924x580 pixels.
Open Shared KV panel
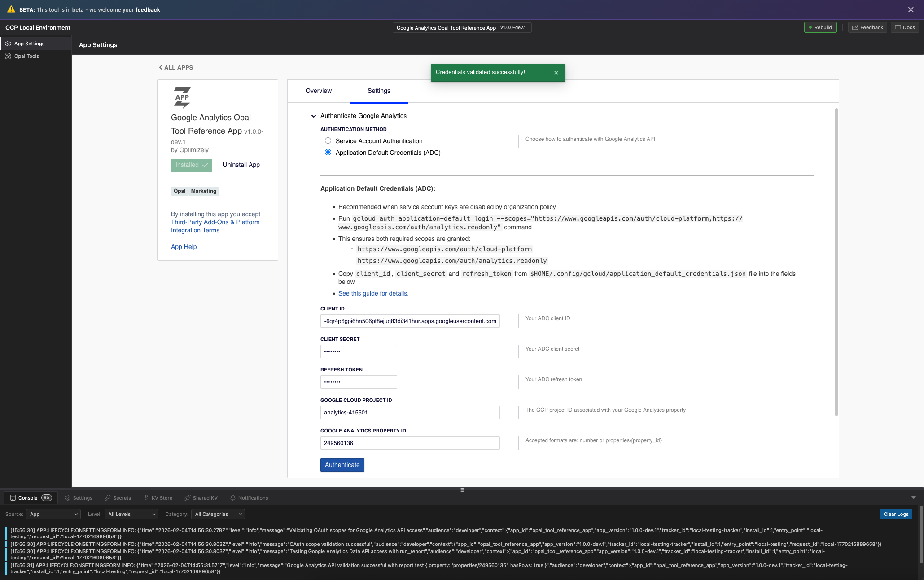[x=201, y=498]
